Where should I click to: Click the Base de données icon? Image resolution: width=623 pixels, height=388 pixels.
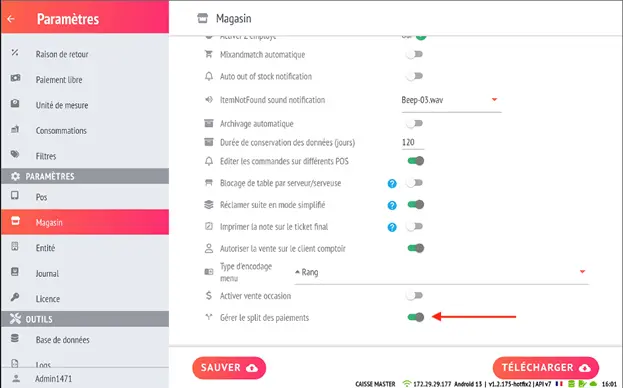(15, 339)
